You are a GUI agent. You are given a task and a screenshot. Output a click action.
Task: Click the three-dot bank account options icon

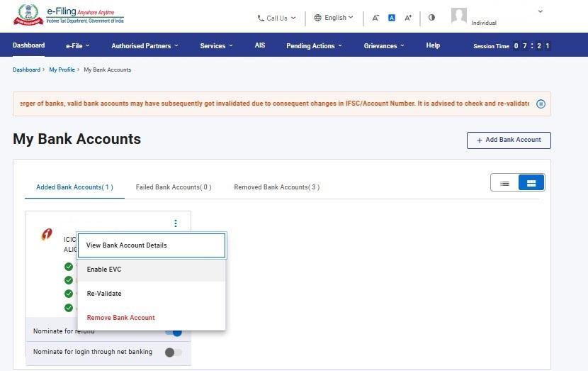click(x=176, y=223)
